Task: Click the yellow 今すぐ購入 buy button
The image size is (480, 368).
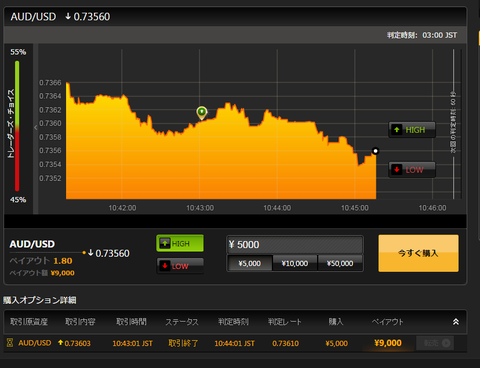Action: (418, 253)
